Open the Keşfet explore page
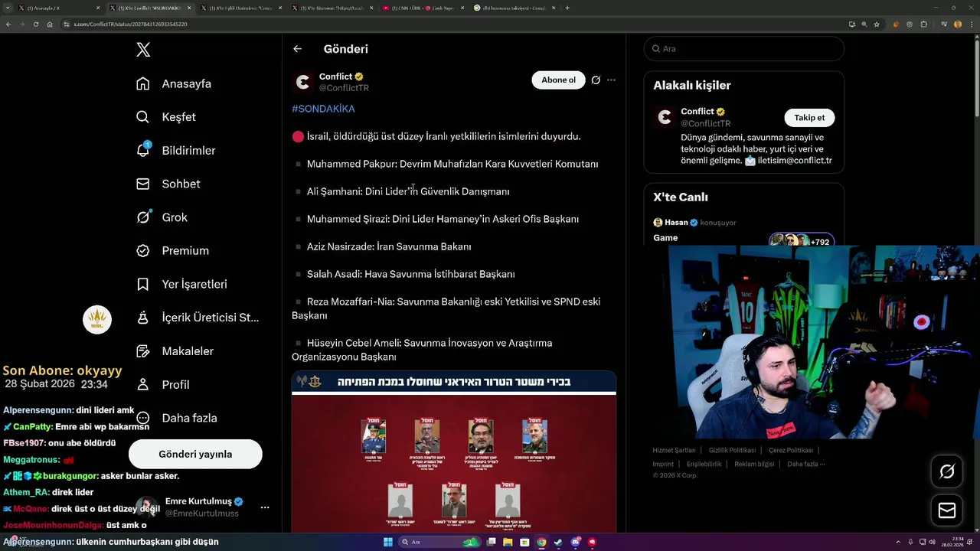This screenshot has width=980, height=551. [x=166, y=117]
